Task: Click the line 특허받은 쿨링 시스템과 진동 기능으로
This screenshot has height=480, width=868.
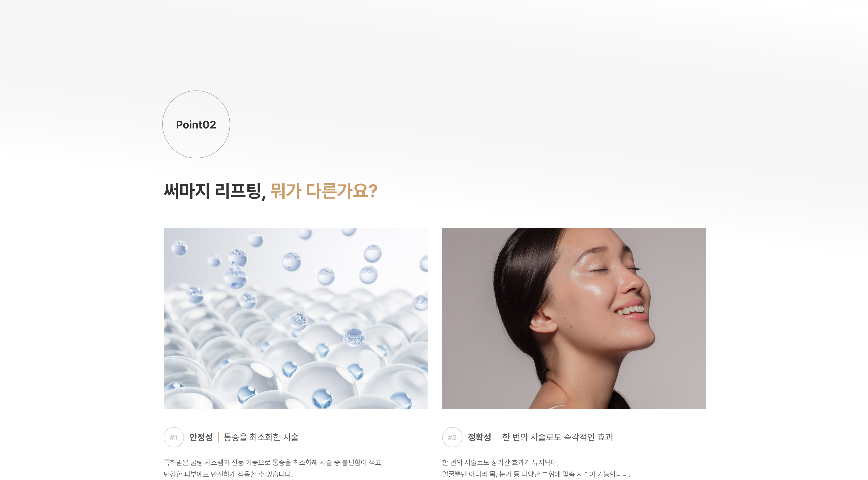Action: point(217,463)
